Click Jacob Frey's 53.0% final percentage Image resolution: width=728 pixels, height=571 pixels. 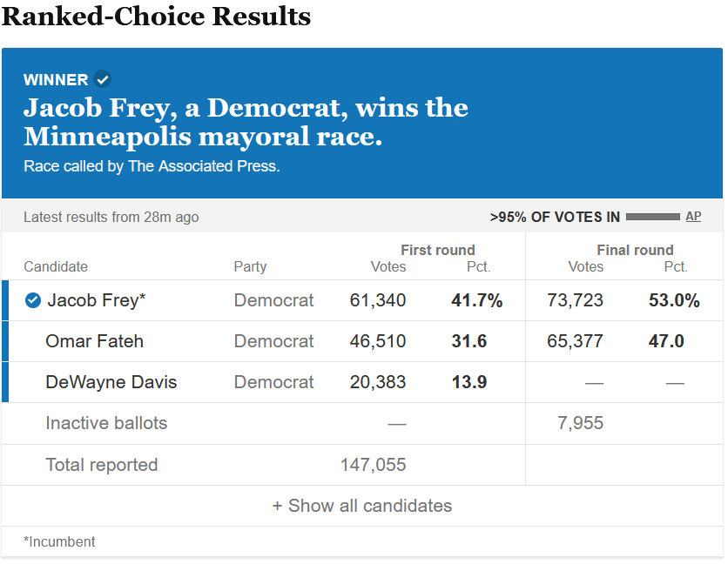(x=674, y=300)
